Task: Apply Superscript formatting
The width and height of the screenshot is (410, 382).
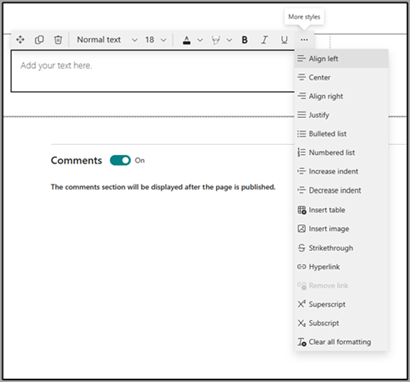Action: tap(341, 304)
